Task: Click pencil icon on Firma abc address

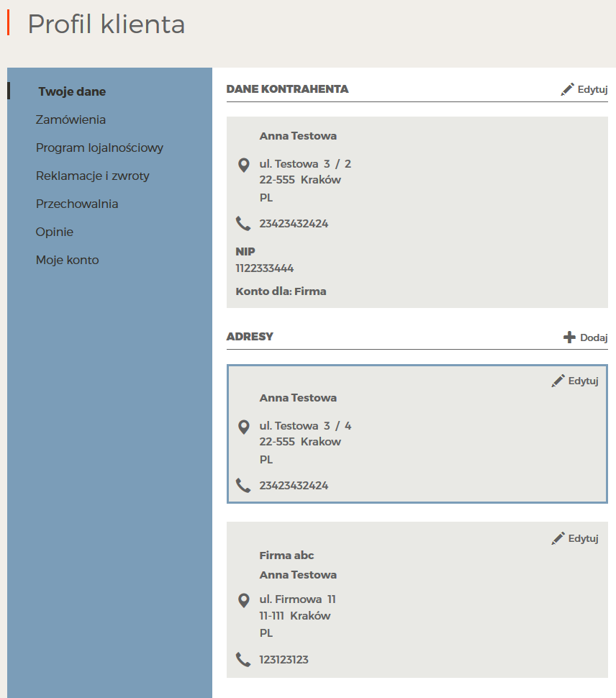Action: (558, 538)
